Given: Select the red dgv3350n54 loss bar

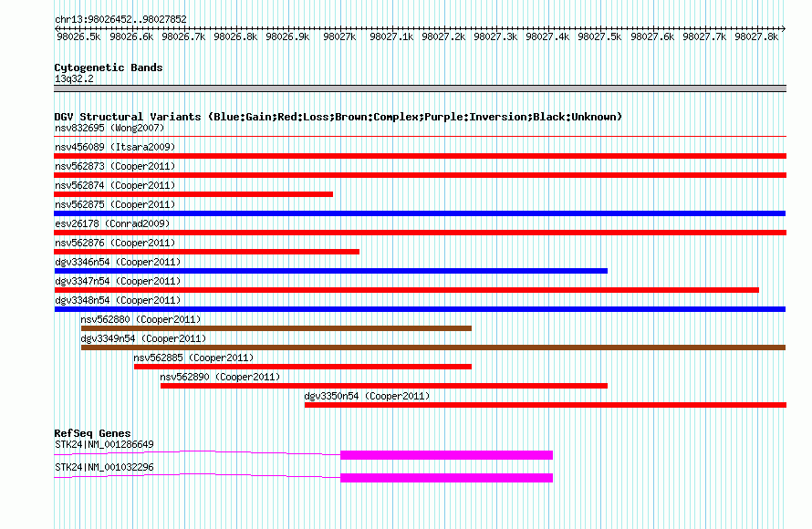Looking at the screenshot, I should coord(546,405).
